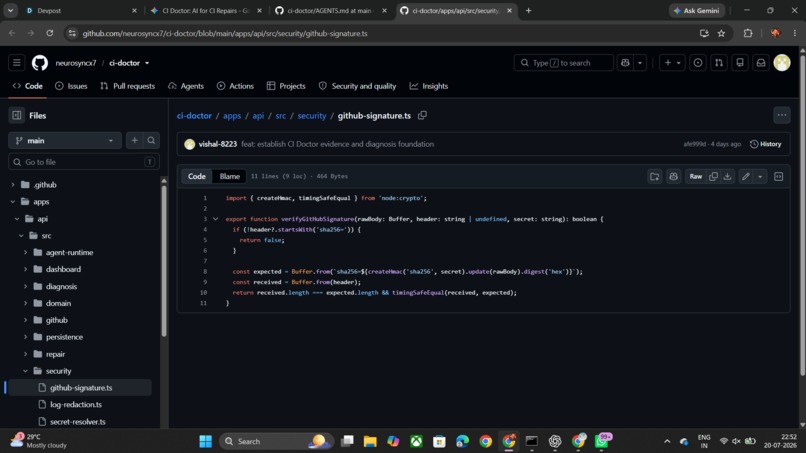Screen dimensions: 806x453
Task: Collapse the file tree side panel
Action: [x=16, y=115]
